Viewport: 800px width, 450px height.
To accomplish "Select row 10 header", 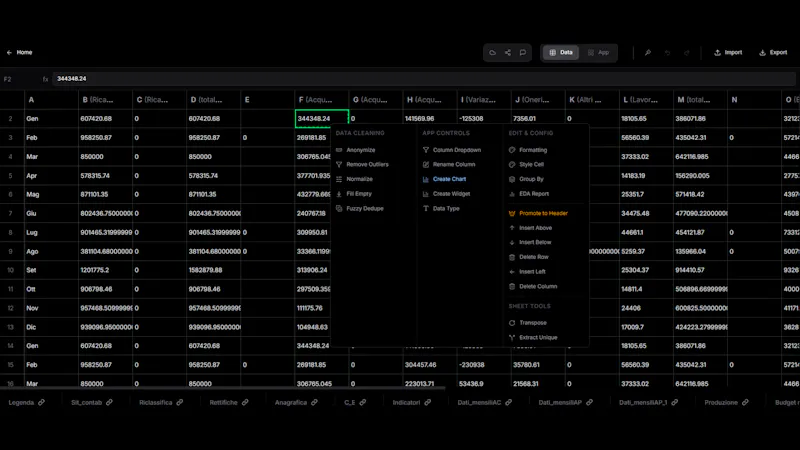I will tap(11, 270).
